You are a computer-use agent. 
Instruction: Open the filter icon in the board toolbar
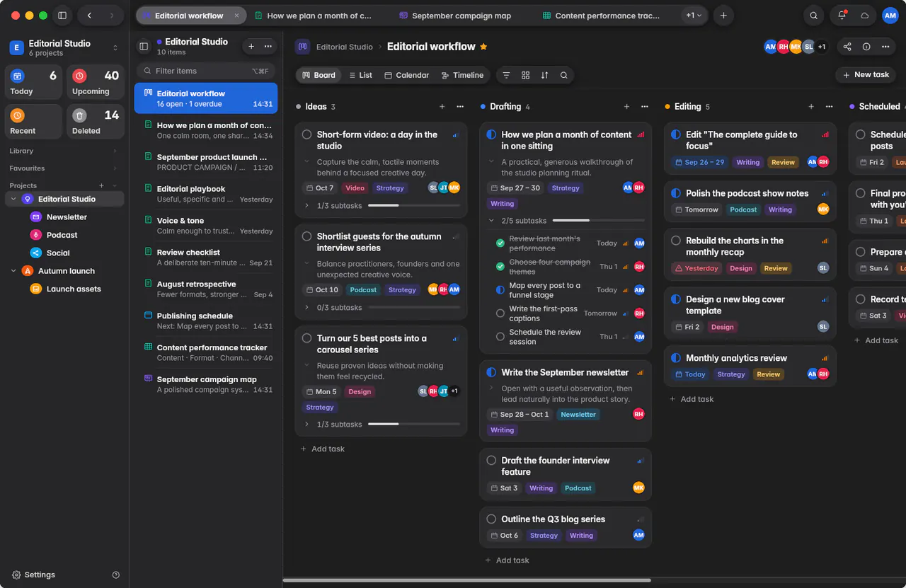click(x=506, y=75)
